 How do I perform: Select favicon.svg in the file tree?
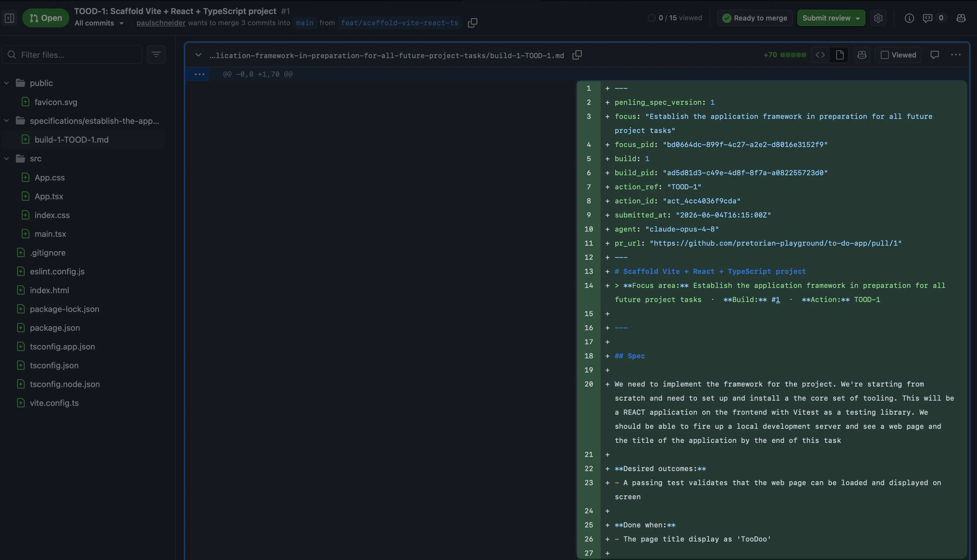56,102
